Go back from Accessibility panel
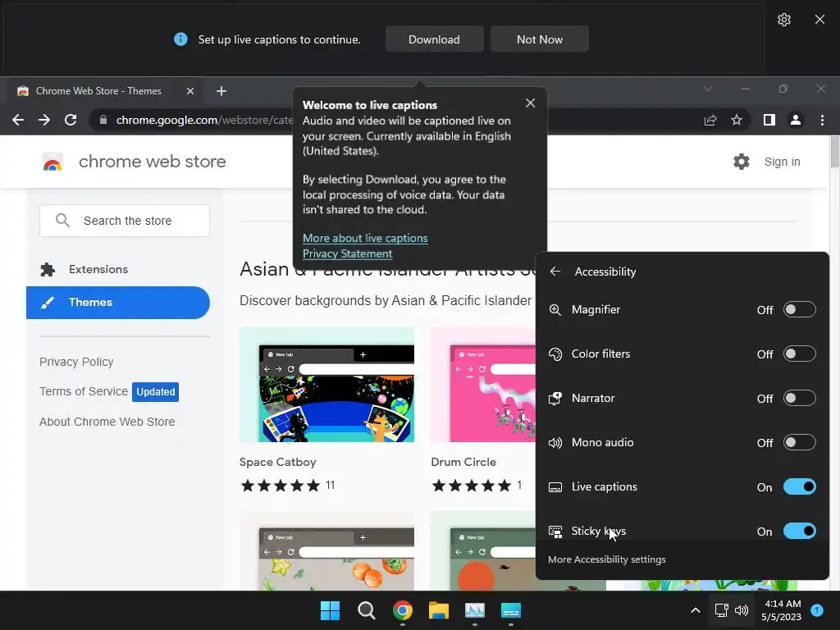840x630 pixels. pos(555,272)
